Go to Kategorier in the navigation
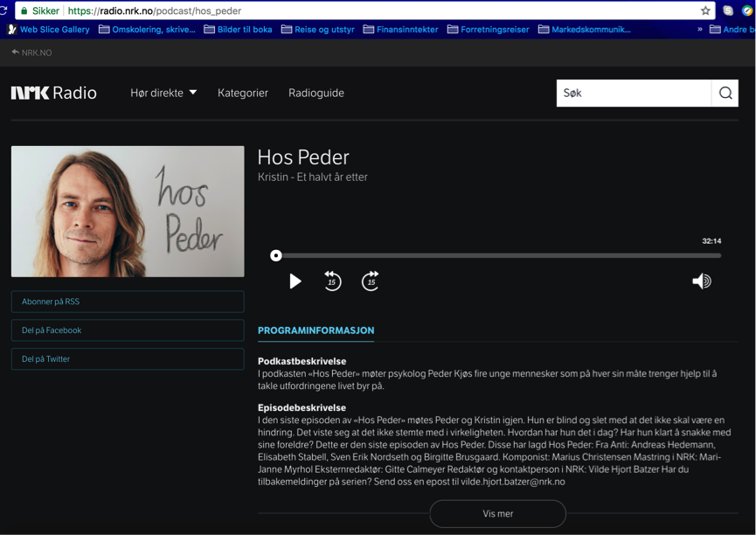This screenshot has width=756, height=535. [x=242, y=93]
